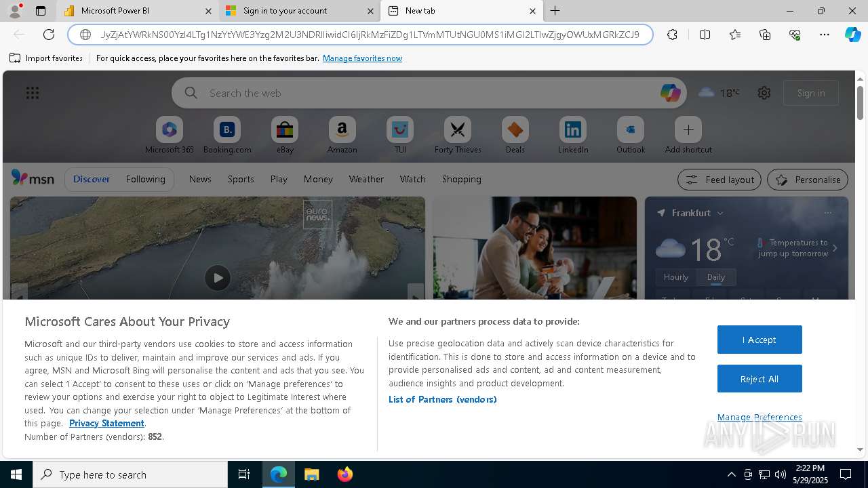Open Manage Preferences link
868x488 pixels.
(759, 417)
